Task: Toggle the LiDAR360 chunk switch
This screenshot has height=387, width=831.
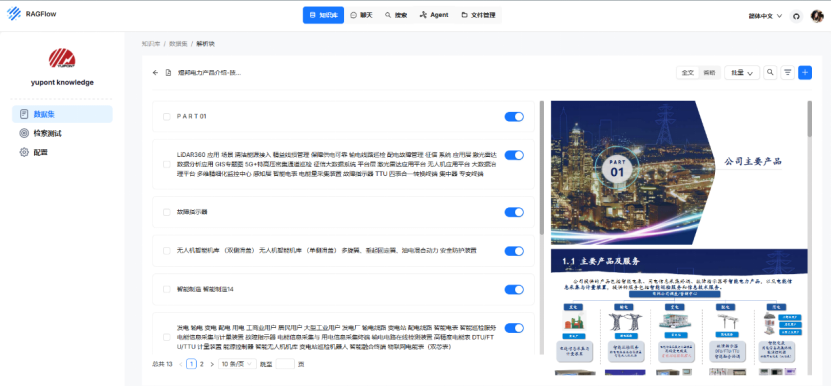Action: [514, 155]
